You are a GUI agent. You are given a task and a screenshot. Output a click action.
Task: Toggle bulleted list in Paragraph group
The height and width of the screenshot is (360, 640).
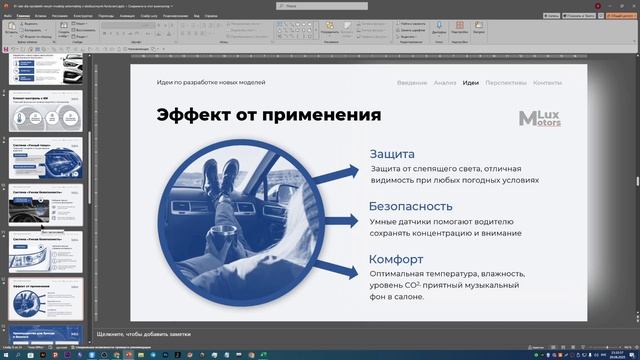pyautogui.click(x=184, y=25)
